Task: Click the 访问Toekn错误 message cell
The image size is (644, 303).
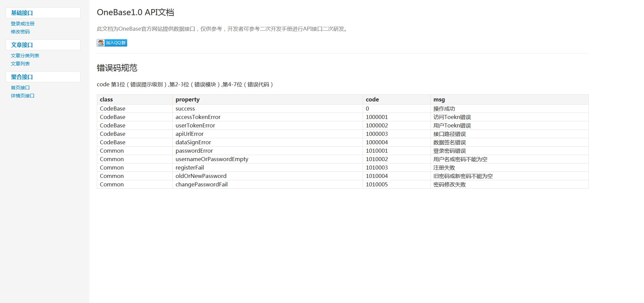Action: 509,117
